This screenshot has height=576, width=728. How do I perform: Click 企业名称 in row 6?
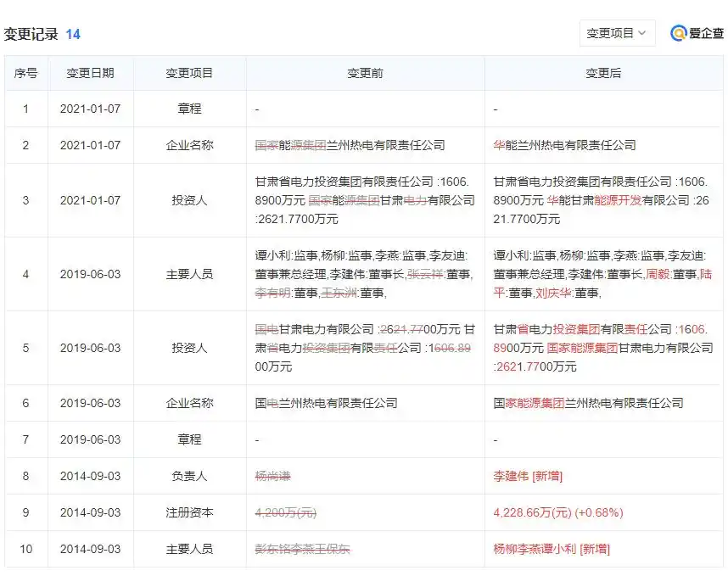pos(189,403)
